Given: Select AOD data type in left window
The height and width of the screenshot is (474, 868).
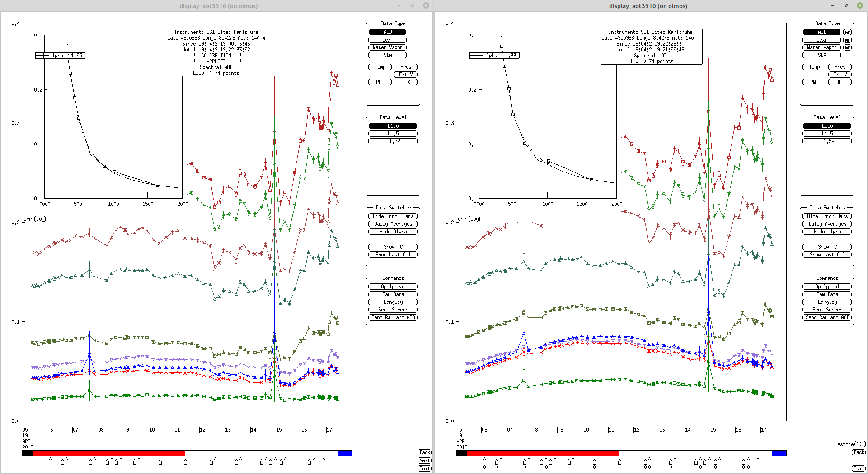Looking at the screenshot, I should coord(388,32).
